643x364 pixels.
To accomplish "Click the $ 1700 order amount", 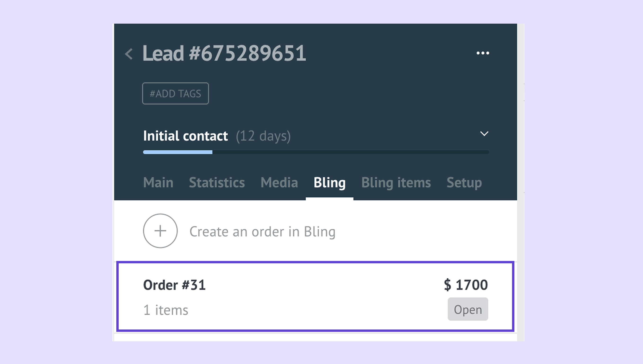I will [x=465, y=285].
